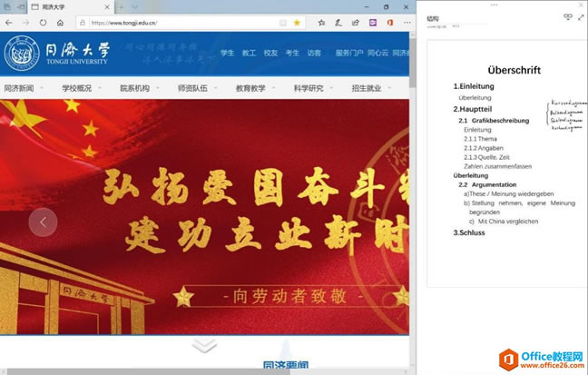588x375 pixels.
Task: Click the 2.Hauptteil line
Action: pyautogui.click(x=473, y=109)
